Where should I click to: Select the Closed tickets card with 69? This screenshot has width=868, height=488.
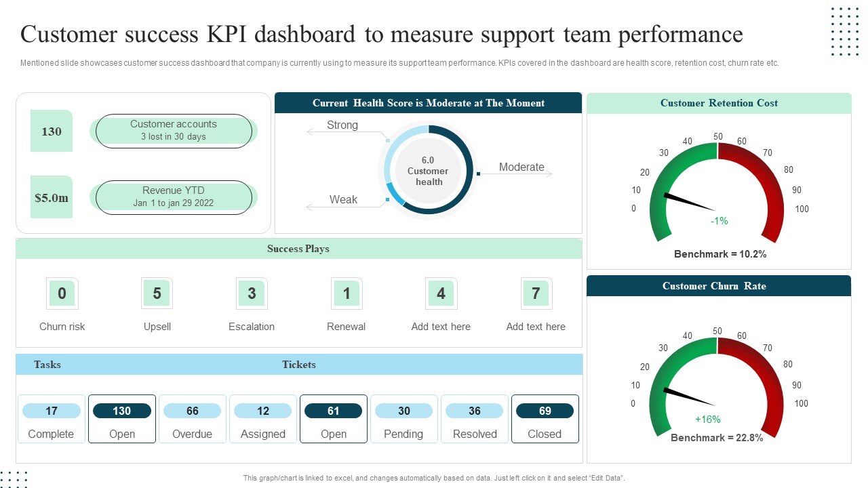pyautogui.click(x=545, y=419)
